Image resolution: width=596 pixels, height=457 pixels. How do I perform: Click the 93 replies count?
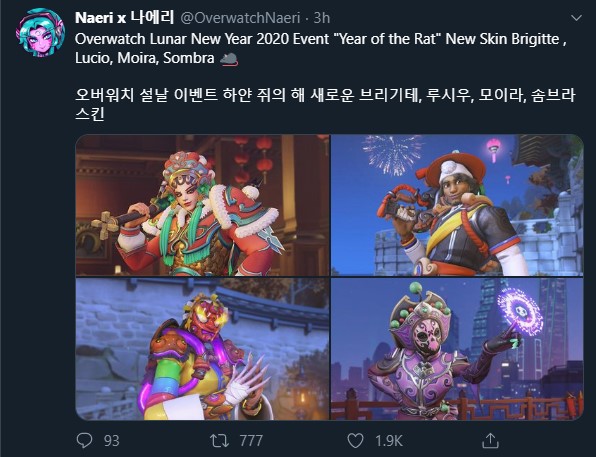coord(112,441)
